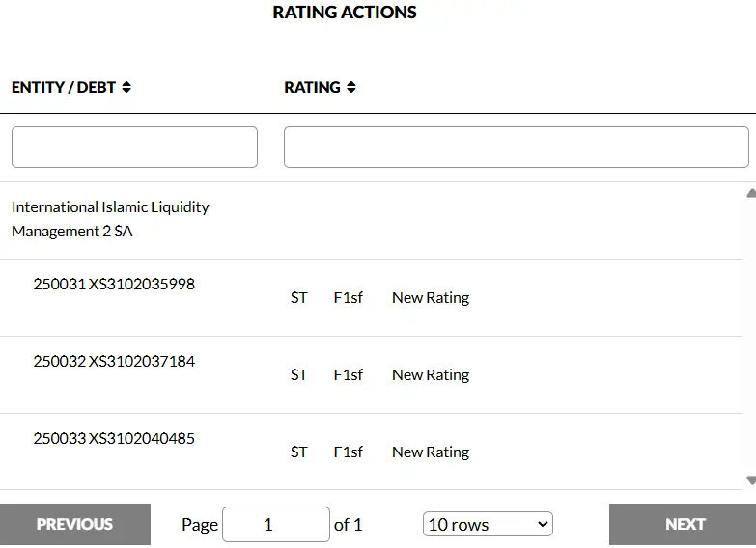Click the Rating column header label

point(312,87)
